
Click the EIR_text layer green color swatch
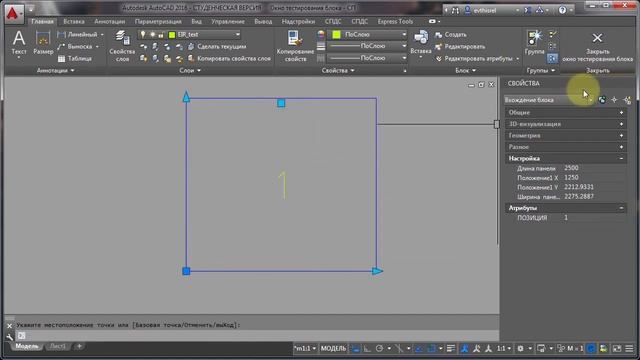tap(172, 35)
